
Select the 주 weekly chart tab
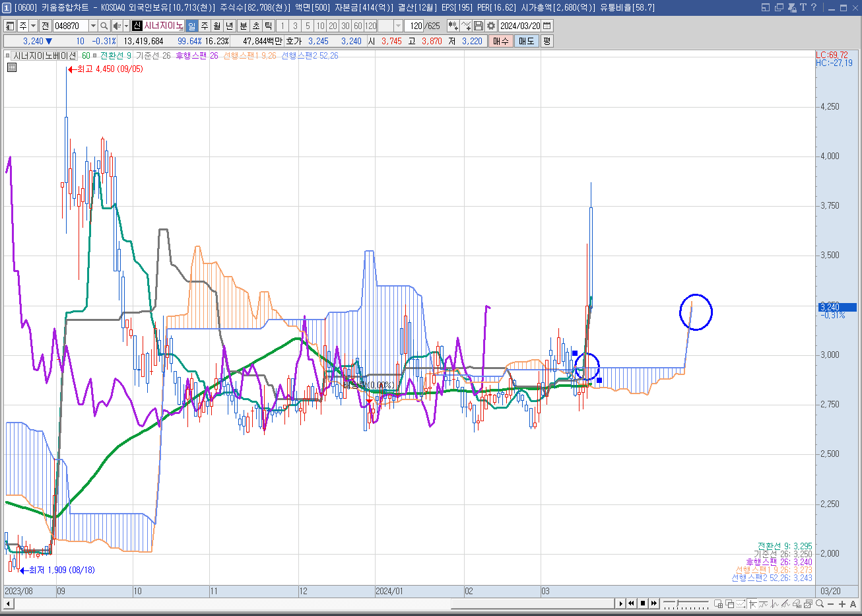205,26
